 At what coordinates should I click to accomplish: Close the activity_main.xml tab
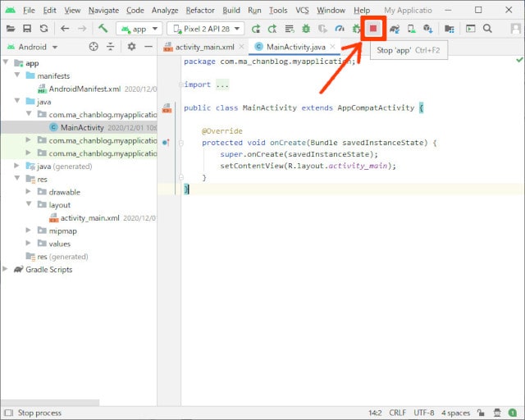point(241,47)
